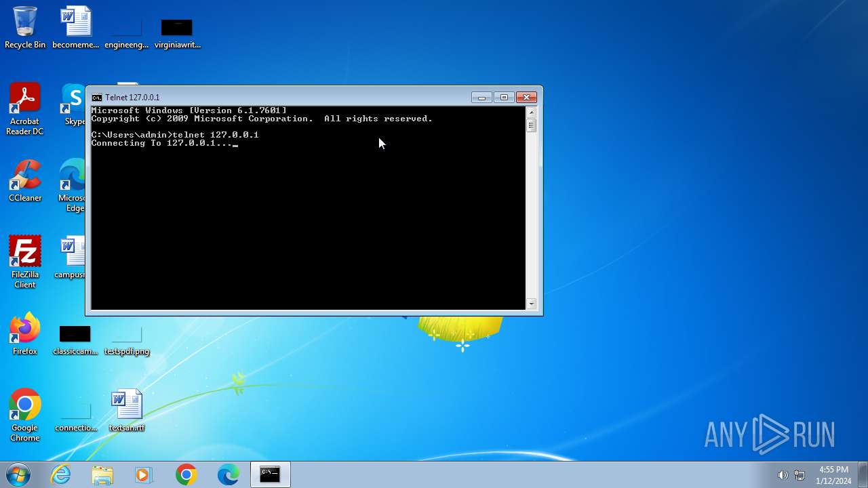
Task: Click the Microsoft Windows version line
Action: coord(189,110)
